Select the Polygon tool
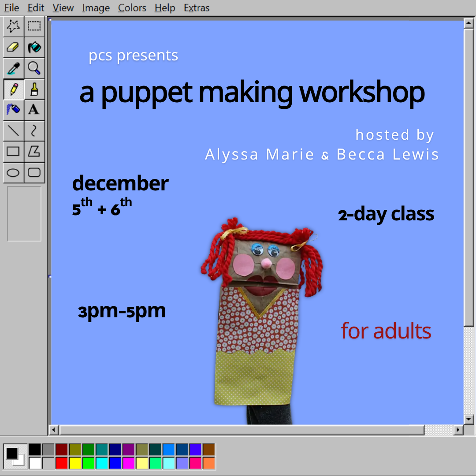The height and width of the screenshot is (476, 476). tap(34, 152)
